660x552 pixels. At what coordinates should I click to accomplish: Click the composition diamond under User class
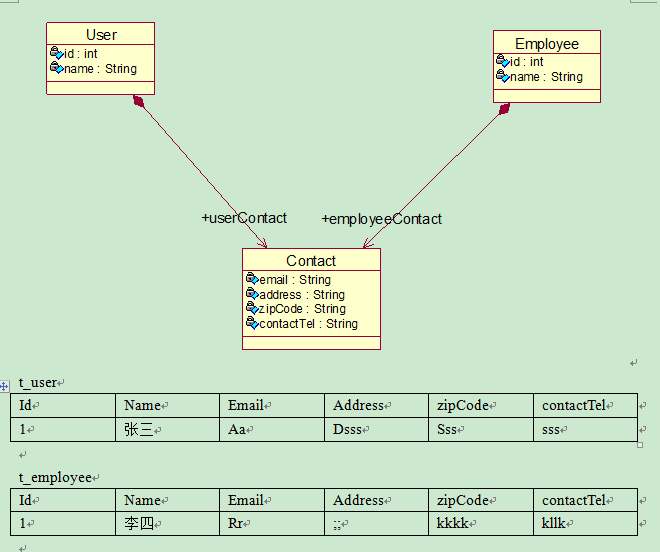coord(138,101)
